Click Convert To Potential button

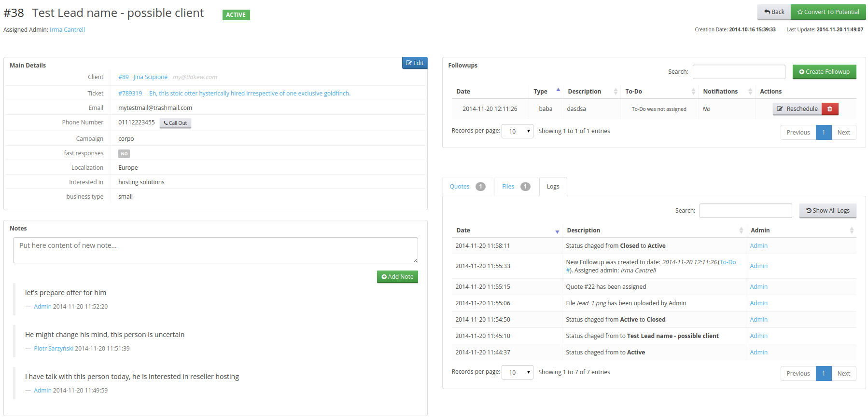tap(828, 12)
